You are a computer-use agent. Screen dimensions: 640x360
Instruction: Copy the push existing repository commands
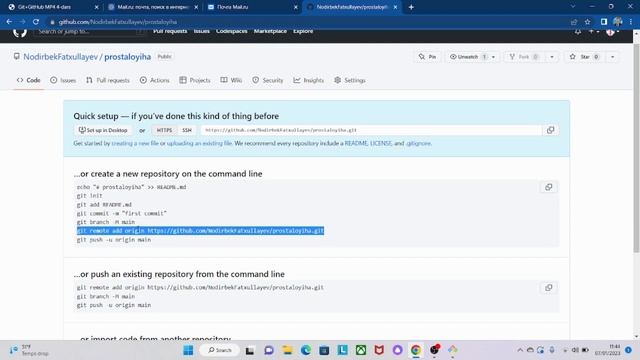(x=549, y=288)
